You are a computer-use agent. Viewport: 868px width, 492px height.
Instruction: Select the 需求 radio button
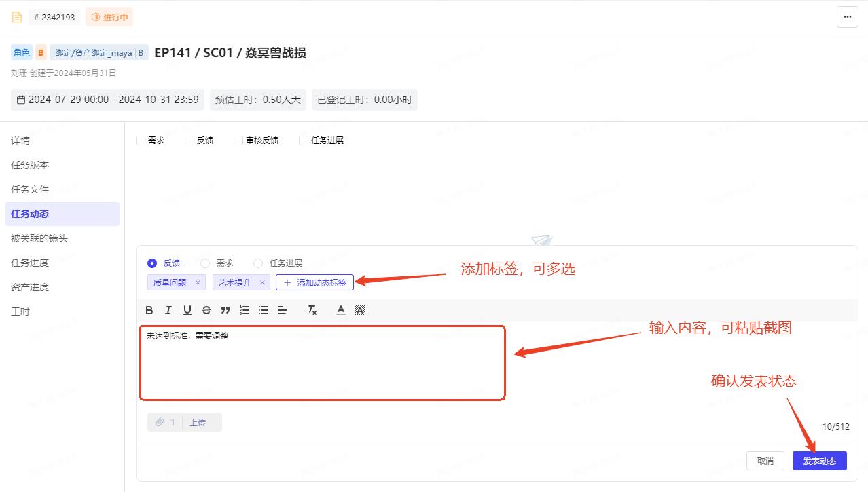pos(205,263)
